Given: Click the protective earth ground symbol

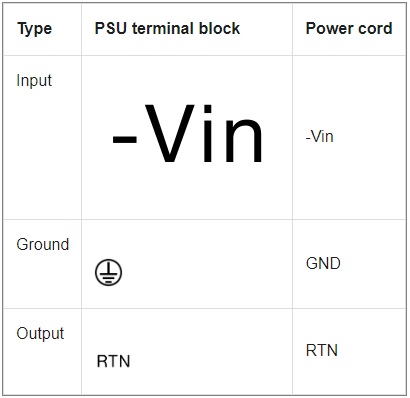Looking at the screenshot, I should [x=108, y=272].
